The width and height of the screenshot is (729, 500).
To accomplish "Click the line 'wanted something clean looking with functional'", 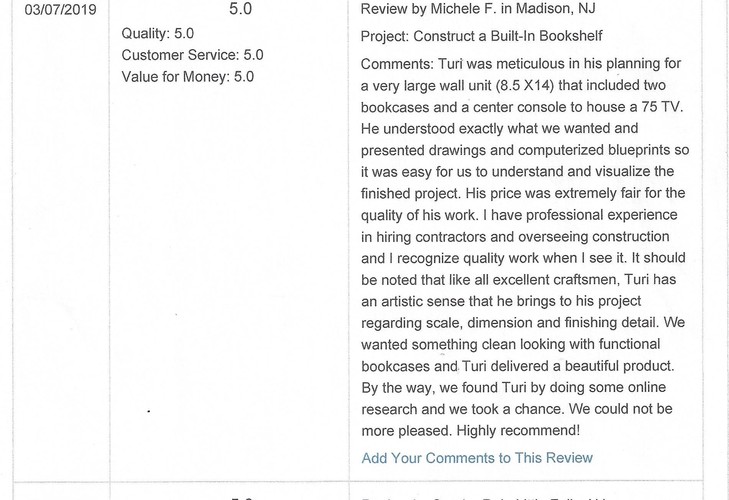I will tap(510, 345).
